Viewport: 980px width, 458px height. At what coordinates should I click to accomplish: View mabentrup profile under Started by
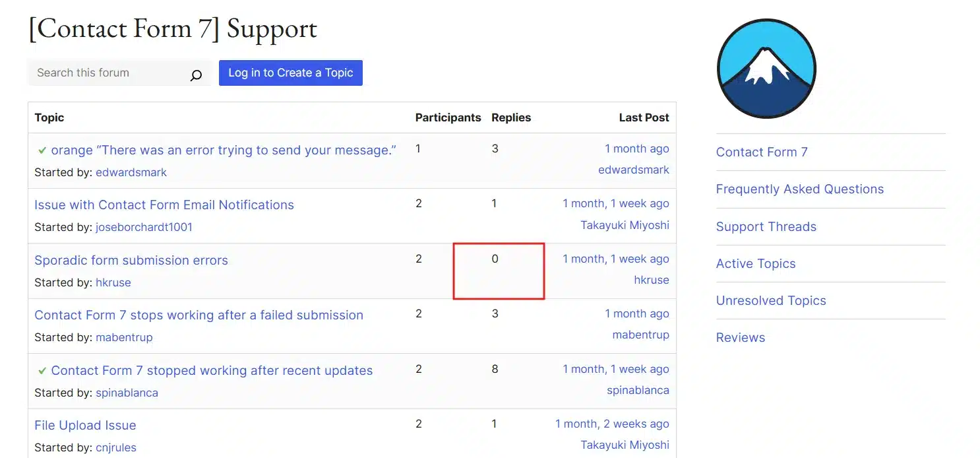tap(124, 337)
